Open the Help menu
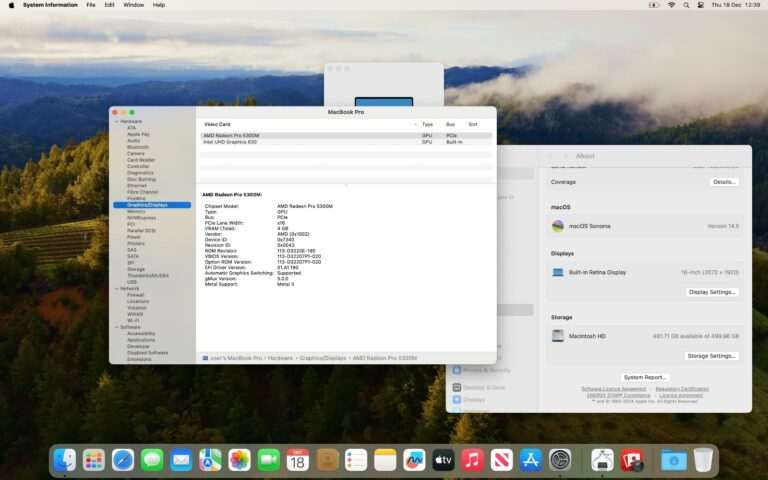The image size is (768, 480). click(159, 5)
